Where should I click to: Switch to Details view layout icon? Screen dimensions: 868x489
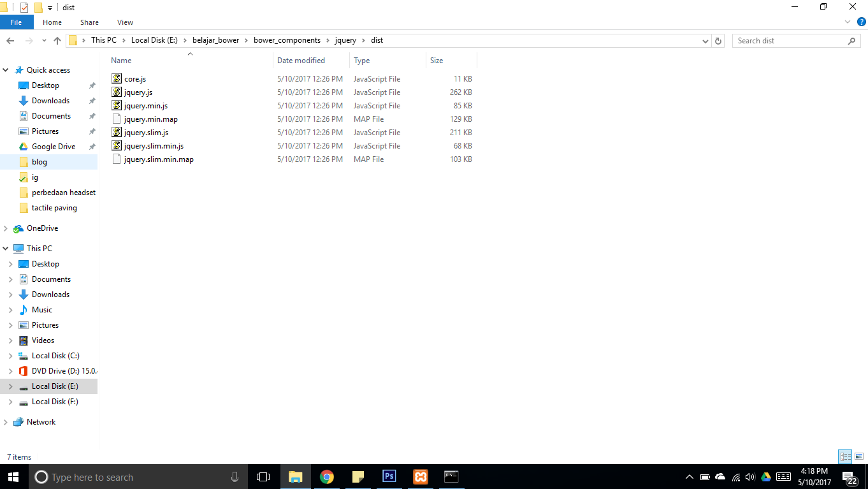pyautogui.click(x=845, y=456)
